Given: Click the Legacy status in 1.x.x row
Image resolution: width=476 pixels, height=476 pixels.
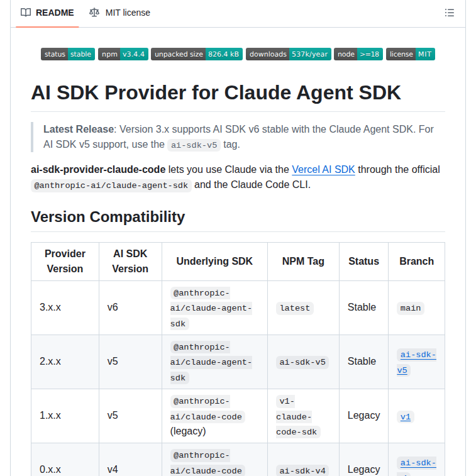Looking at the screenshot, I should [363, 415].
